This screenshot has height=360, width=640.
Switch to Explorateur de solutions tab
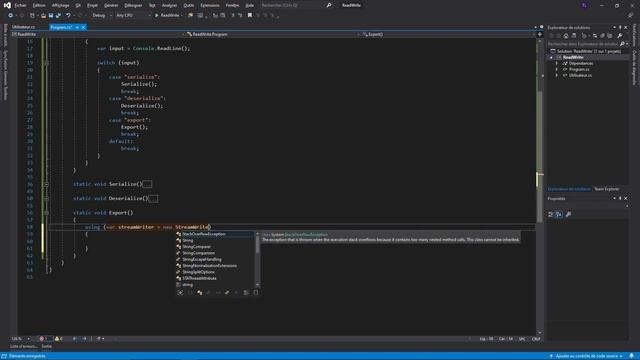click(x=569, y=189)
